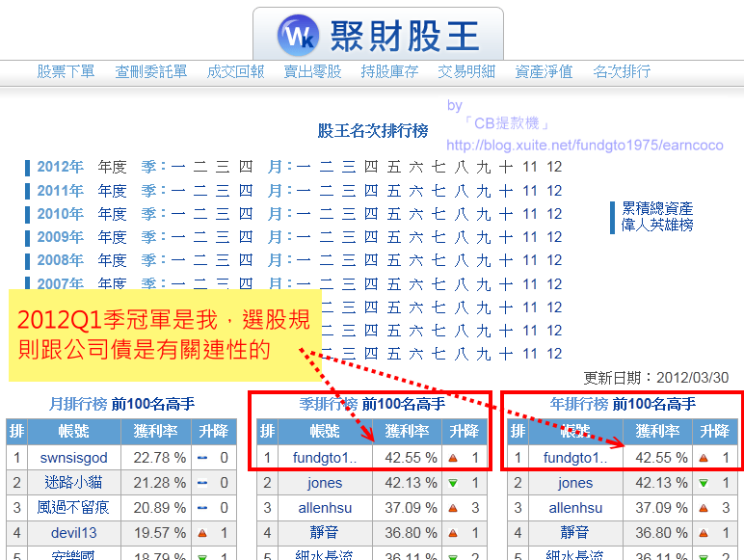Open jones account in 季排行榜 table
Screen dimensions: 744x560
click(x=325, y=483)
